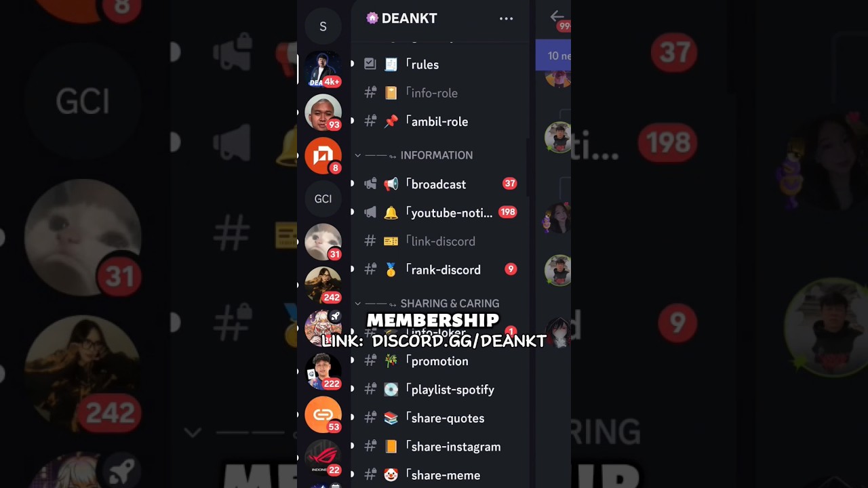The height and width of the screenshot is (488, 868).
Task: Open the orange link server with 53 badge
Action: 323,415
